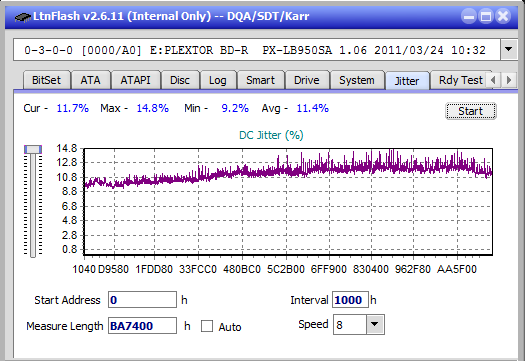Open the drive selection dropdown arrow
The image size is (525, 361).
point(509,50)
